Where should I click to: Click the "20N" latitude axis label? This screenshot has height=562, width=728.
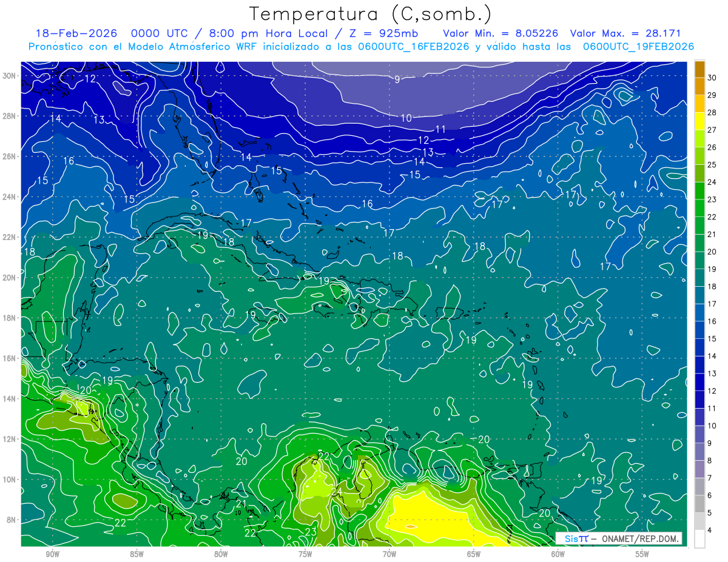[x=10, y=278]
